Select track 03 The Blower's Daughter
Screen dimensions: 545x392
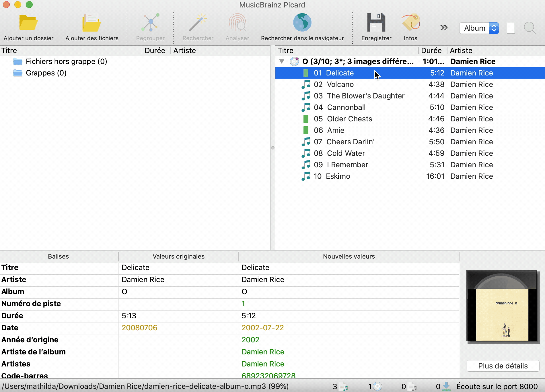click(x=410, y=96)
